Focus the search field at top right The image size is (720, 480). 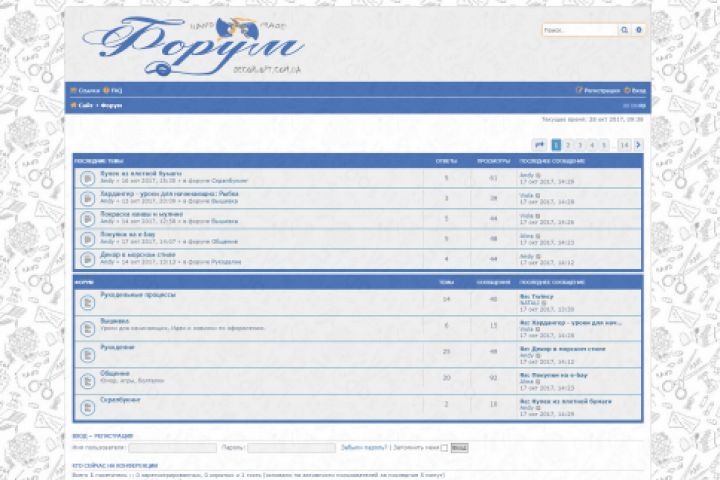pyautogui.click(x=580, y=30)
